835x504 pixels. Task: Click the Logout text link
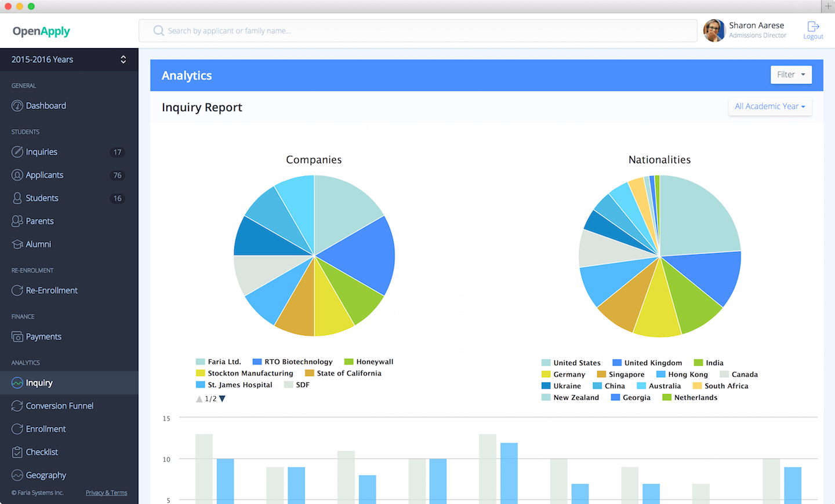tap(813, 36)
